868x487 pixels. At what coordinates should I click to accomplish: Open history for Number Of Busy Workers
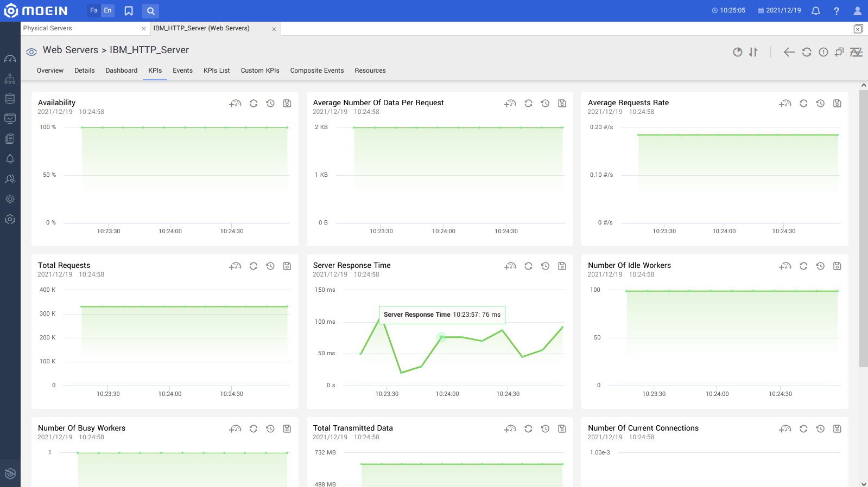pos(270,428)
